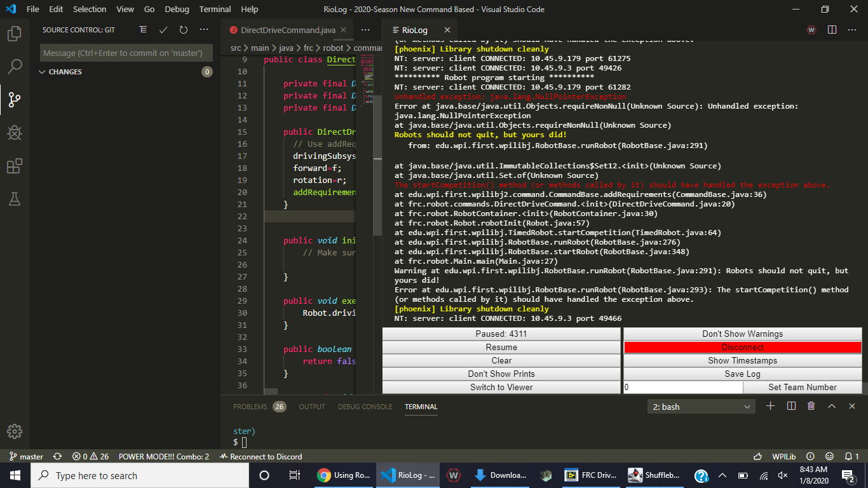Open the File menu
The image size is (868, 488).
pos(33,9)
